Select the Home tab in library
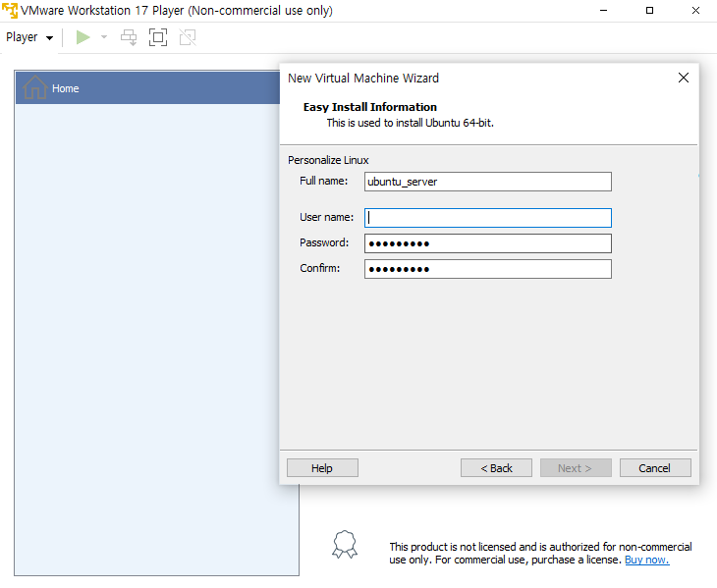Image resolution: width=717 pixels, height=588 pixels. 147,87
